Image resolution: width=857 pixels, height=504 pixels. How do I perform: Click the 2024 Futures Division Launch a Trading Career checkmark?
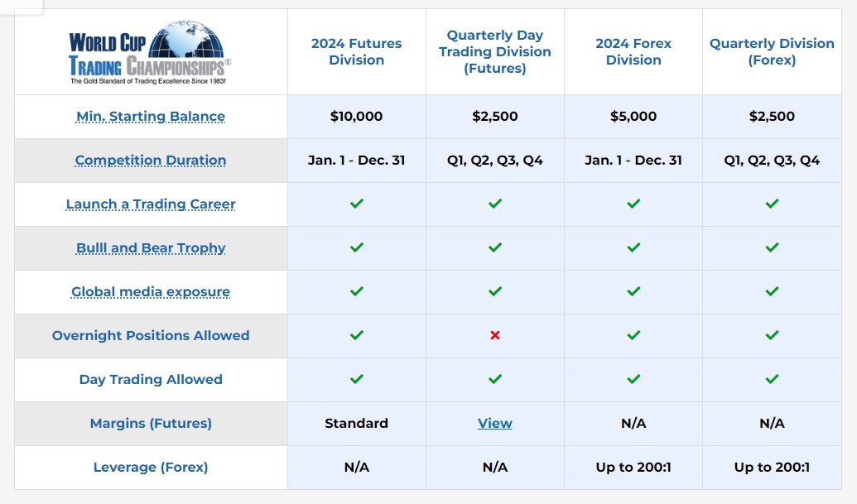(x=357, y=204)
